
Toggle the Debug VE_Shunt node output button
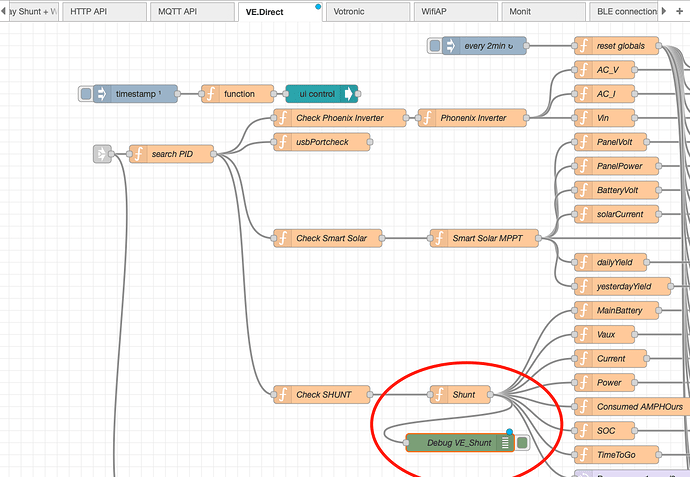(522, 442)
